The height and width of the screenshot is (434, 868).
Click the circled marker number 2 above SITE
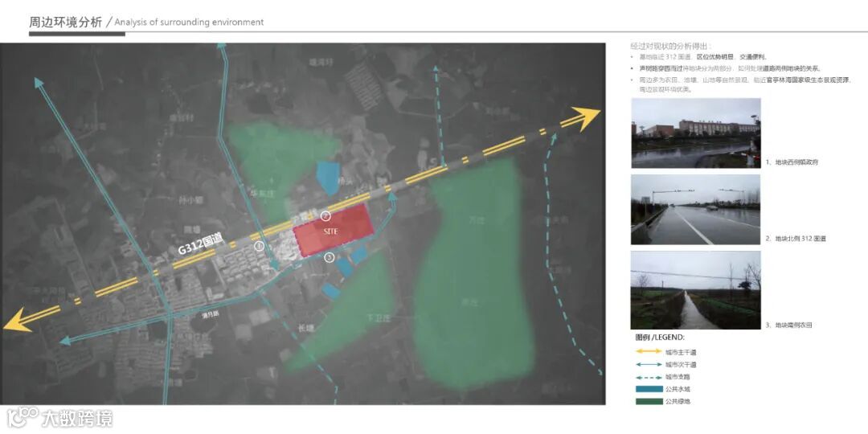(325, 216)
